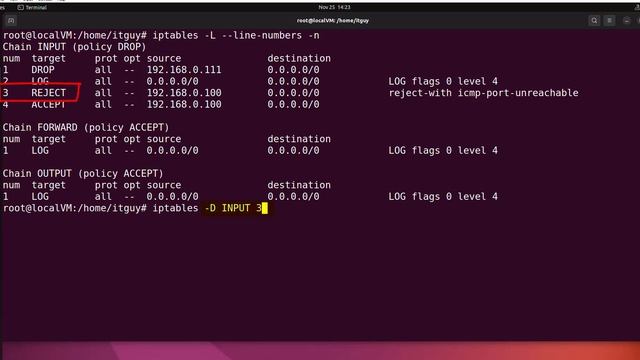Viewport: 640px width, 360px height.
Task: Click the DROP target in rule 1
Action: click(x=43, y=70)
